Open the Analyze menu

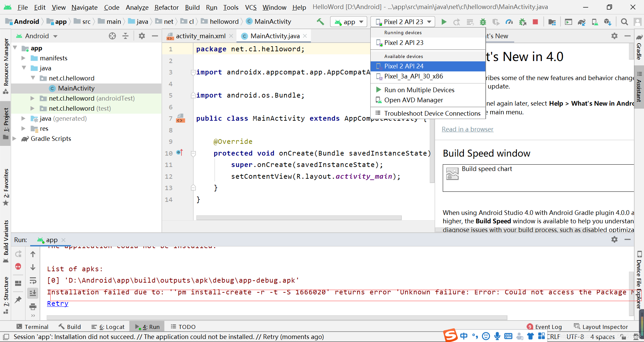(137, 7)
